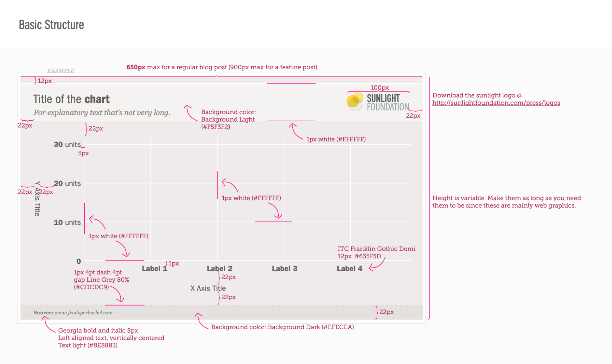Open the sunlightfoundation.com/press/logos link
612x364 pixels.
496,103
